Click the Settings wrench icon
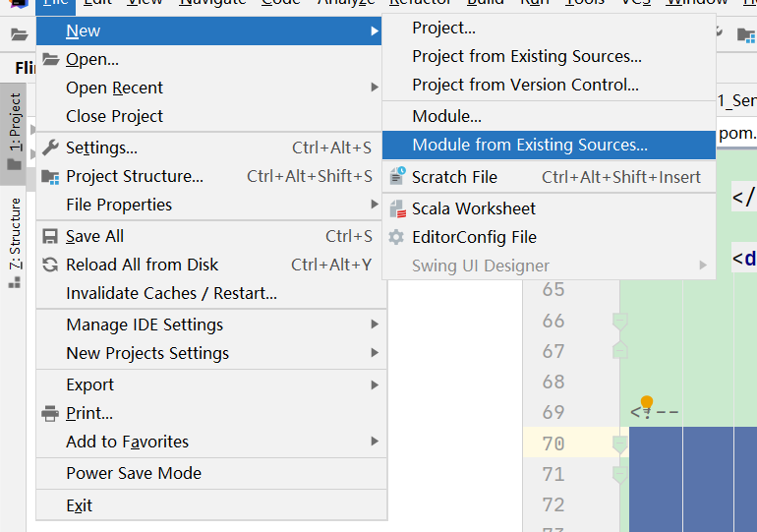The image size is (757, 532). (x=51, y=148)
